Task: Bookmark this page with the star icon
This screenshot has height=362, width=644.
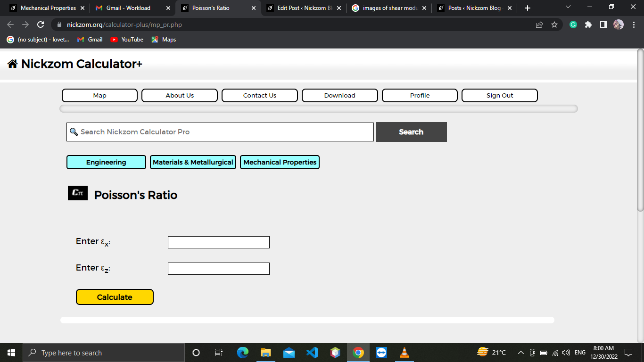Action: [554, 25]
